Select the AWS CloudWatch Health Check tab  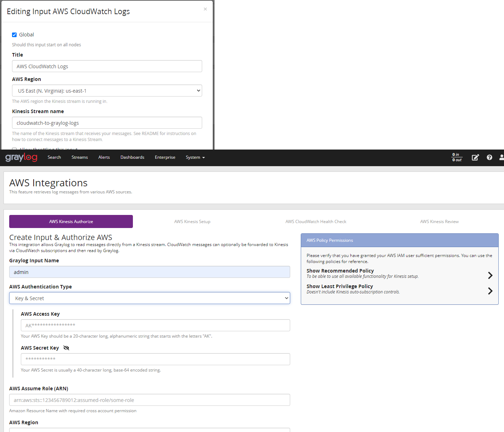tap(316, 222)
